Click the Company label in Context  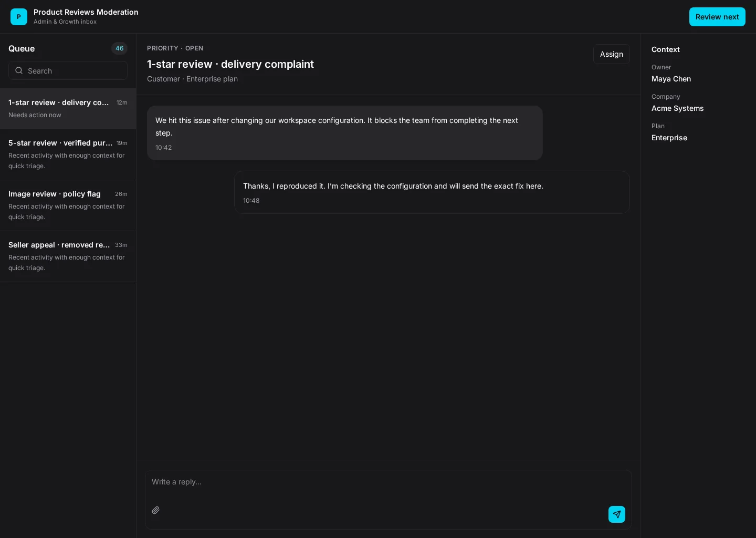pos(666,97)
